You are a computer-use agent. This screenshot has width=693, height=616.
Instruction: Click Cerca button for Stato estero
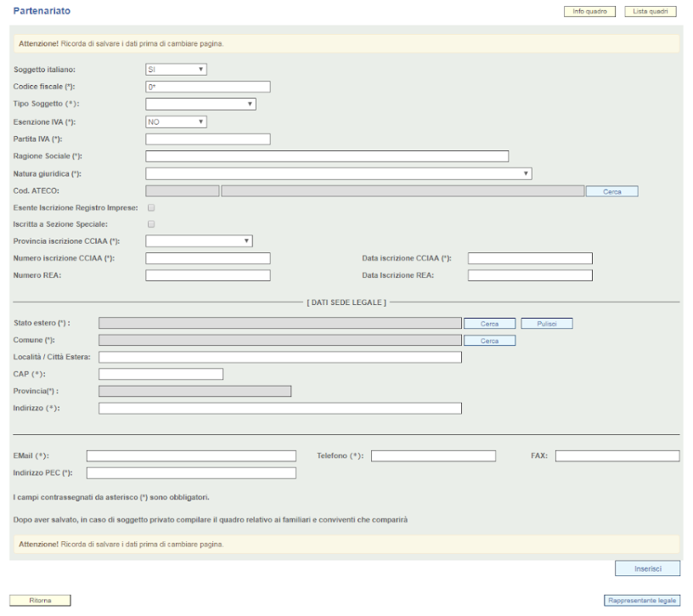pos(489,324)
